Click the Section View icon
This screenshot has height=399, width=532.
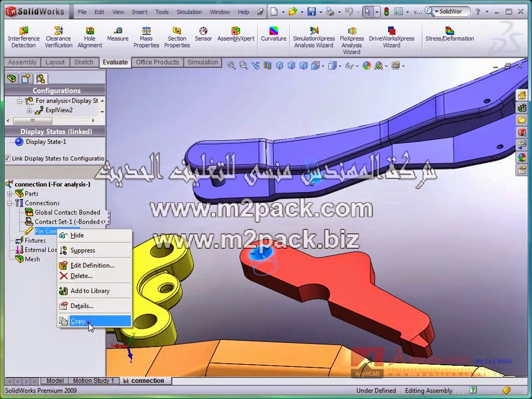[x=267, y=65]
